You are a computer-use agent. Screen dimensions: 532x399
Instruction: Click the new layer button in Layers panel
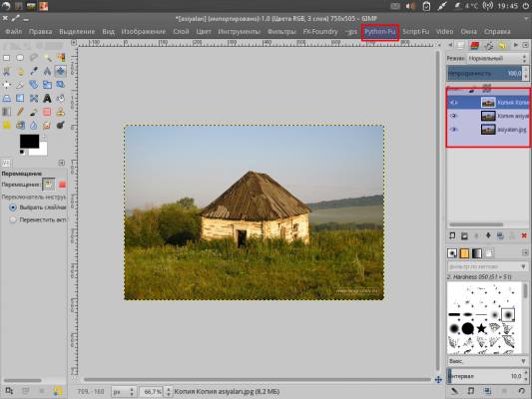[x=452, y=236]
